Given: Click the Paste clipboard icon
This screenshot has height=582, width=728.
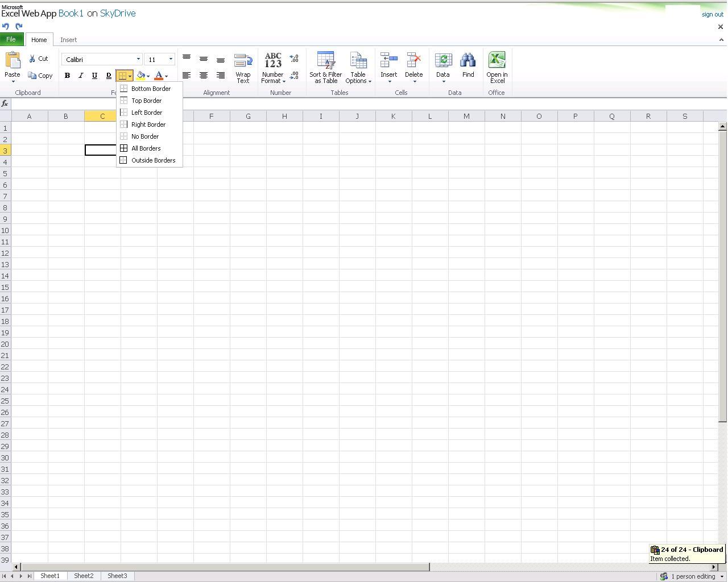Looking at the screenshot, I should [13, 60].
